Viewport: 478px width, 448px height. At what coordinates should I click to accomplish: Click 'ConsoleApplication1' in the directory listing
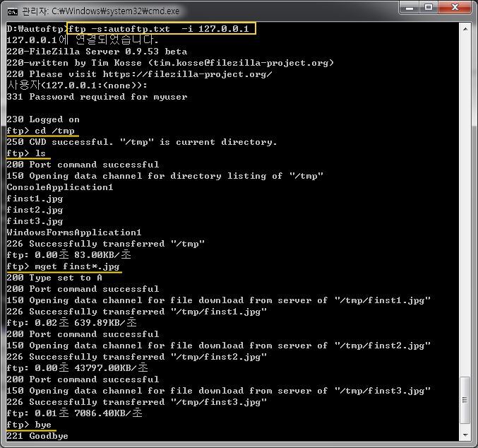(60, 187)
